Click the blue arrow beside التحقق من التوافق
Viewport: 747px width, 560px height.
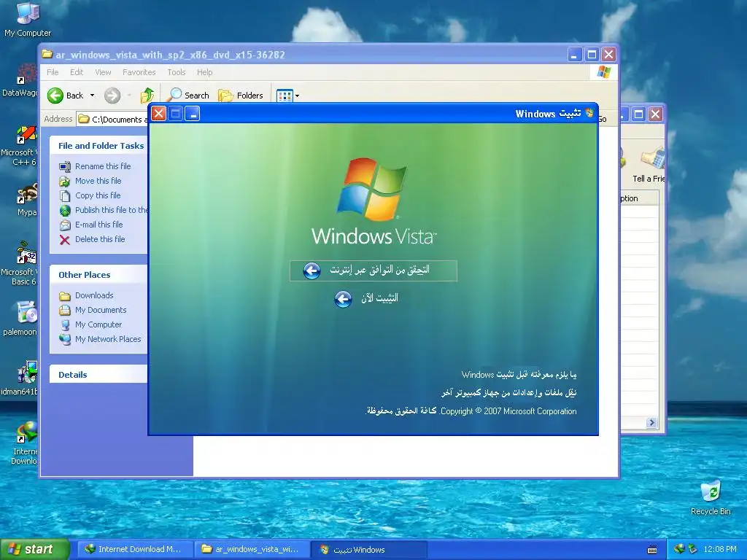pyautogui.click(x=312, y=271)
